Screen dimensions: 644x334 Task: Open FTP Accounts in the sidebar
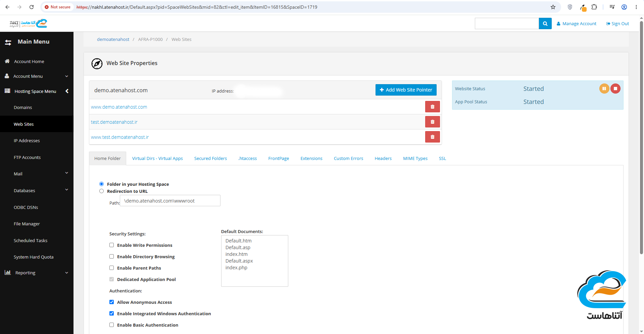[x=27, y=158]
